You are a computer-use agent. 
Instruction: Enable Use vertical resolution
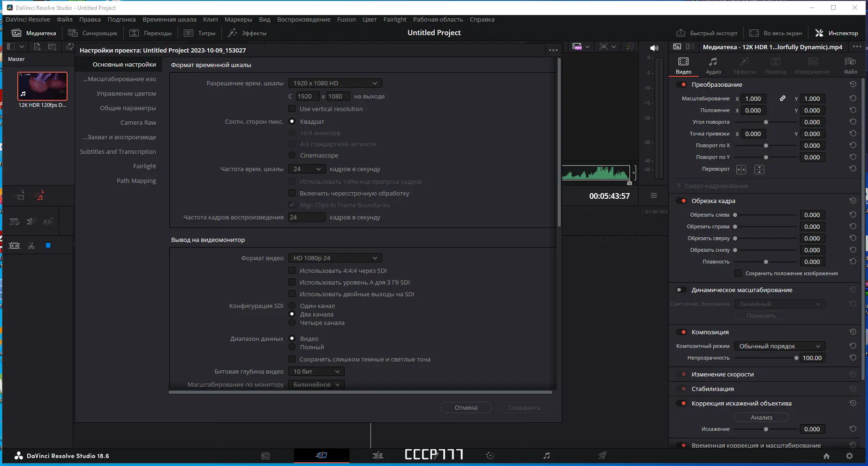click(292, 108)
